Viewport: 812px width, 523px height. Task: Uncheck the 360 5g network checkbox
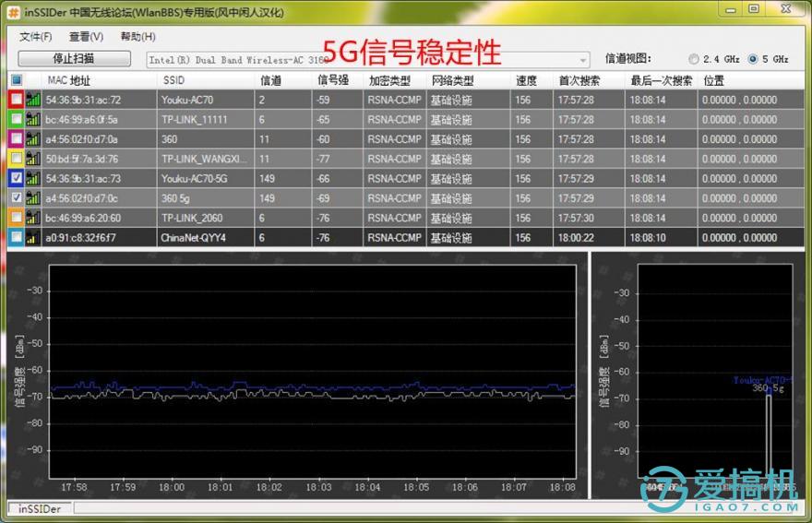tap(17, 197)
